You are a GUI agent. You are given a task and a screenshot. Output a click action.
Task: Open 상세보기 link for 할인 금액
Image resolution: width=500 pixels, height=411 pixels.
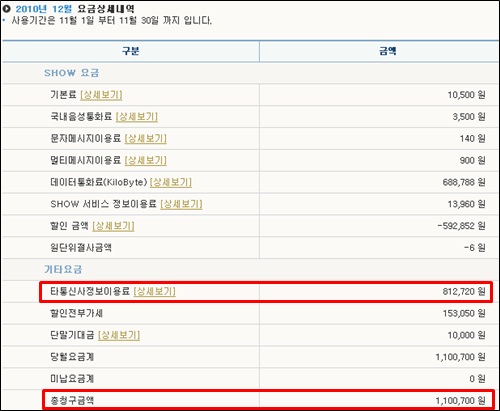113,226
